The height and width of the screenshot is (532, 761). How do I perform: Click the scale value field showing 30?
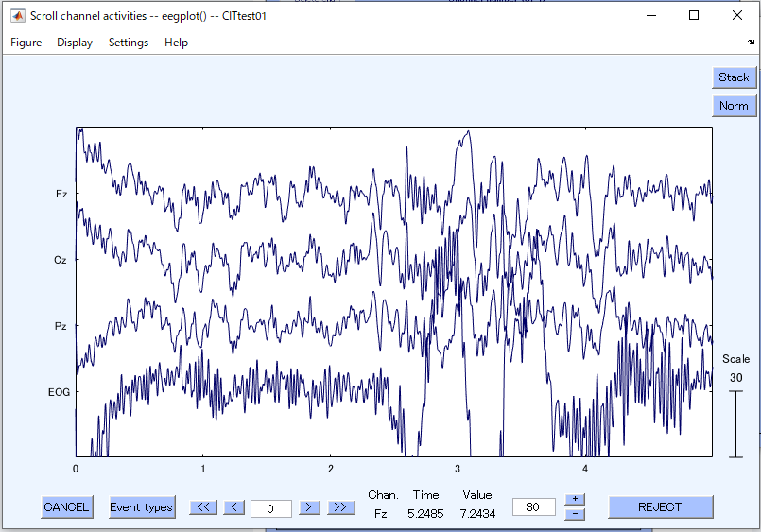(533, 507)
